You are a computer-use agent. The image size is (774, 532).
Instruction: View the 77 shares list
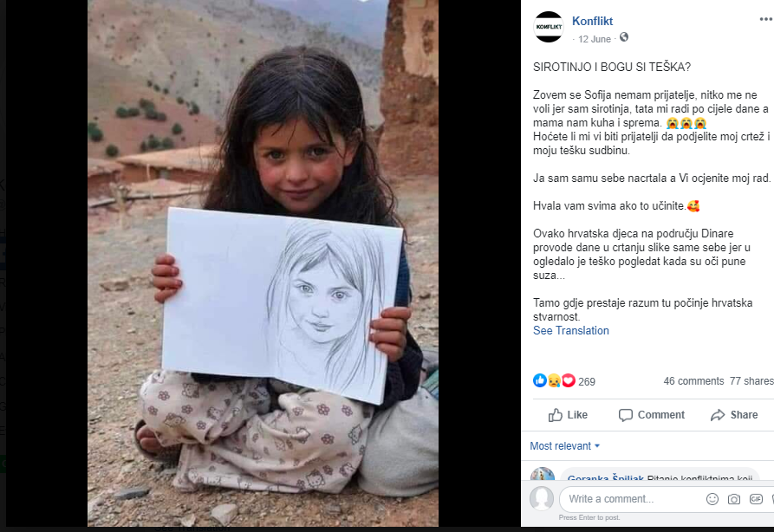(x=751, y=381)
